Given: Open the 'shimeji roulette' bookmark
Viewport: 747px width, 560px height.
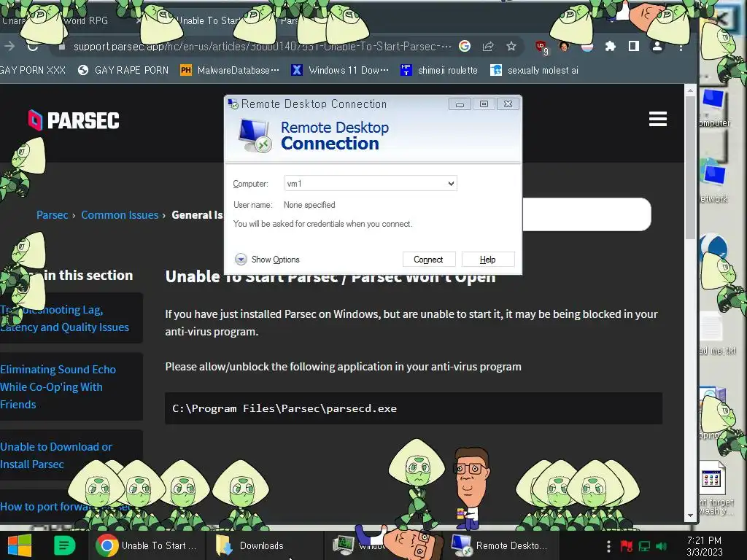Looking at the screenshot, I should point(439,71).
